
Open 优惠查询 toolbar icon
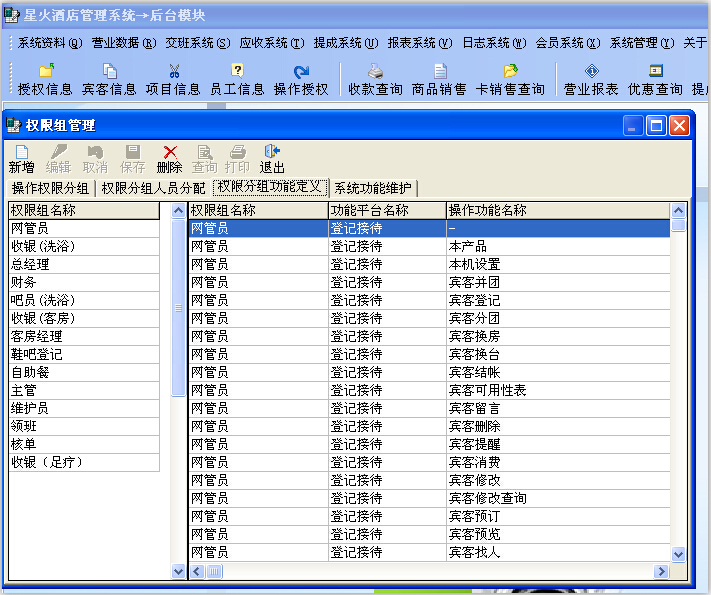pos(656,71)
